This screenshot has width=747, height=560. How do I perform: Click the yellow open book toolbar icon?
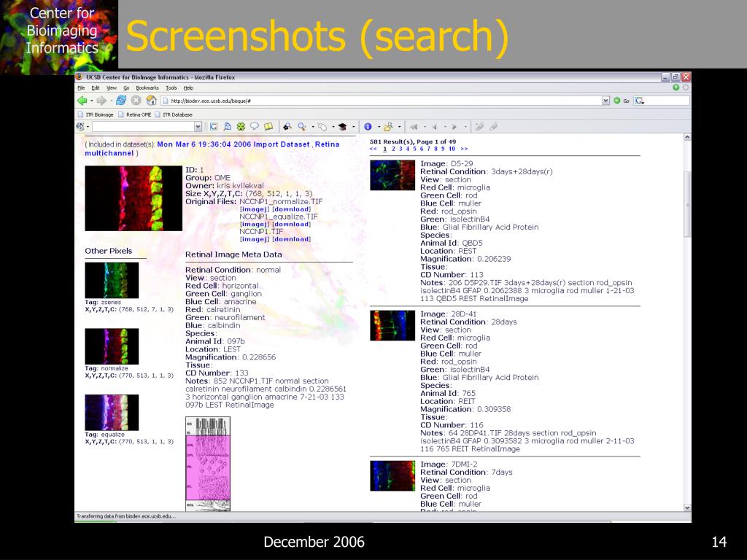pos(268,127)
